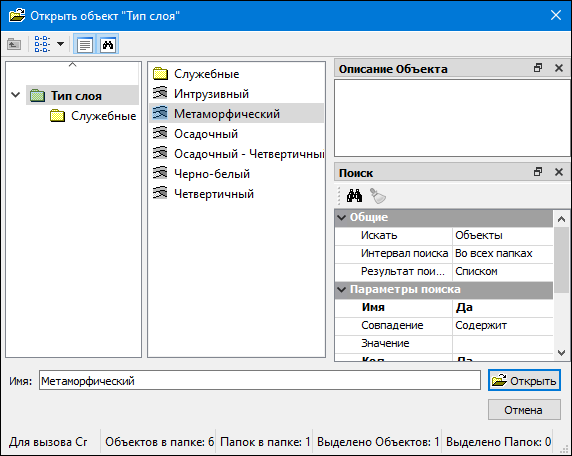Select the Метаморфический layer type icon
Viewport: 572px width, 456px height.
tap(160, 113)
